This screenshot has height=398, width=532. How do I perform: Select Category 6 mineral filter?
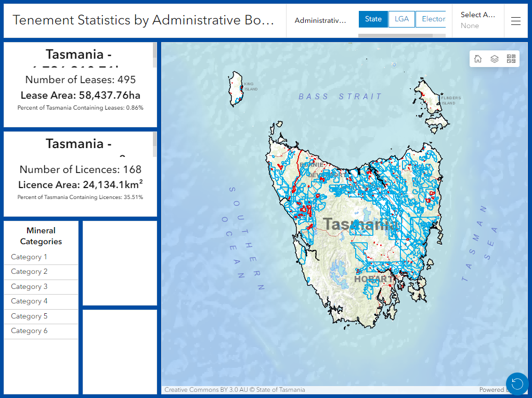point(29,331)
